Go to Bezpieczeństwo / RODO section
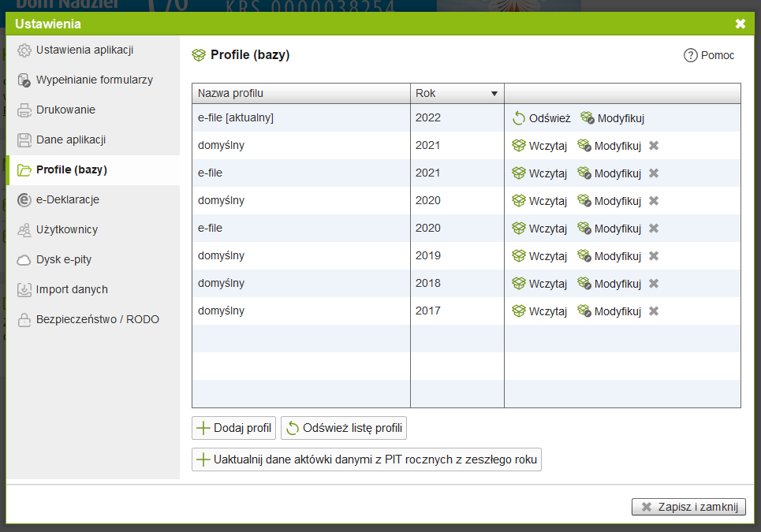The image size is (761, 532). tap(97, 319)
